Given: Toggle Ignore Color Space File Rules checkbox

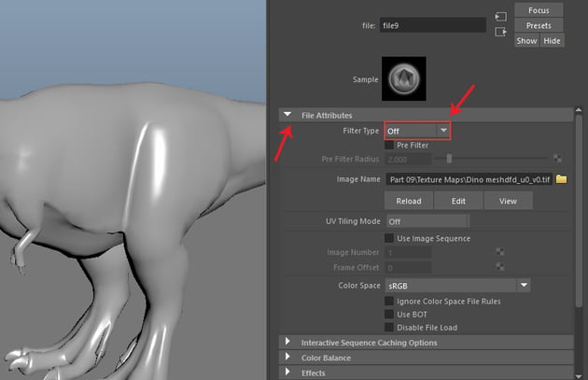Looking at the screenshot, I should [389, 301].
